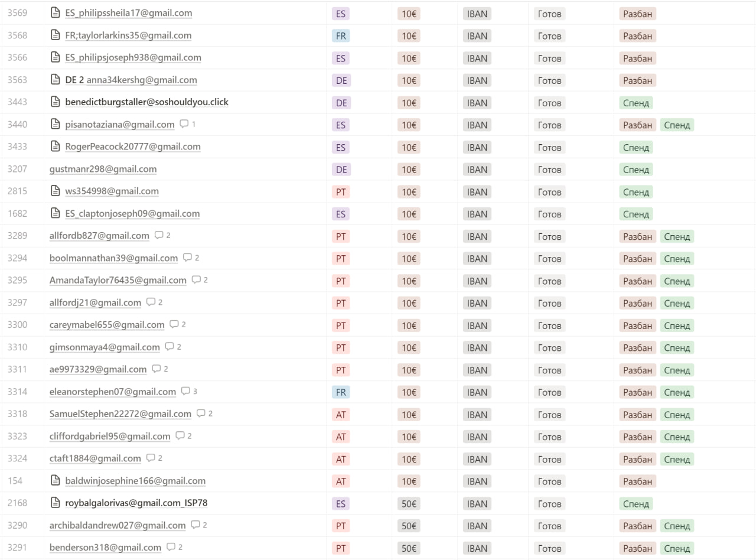Click Разбан tag on boolmannathan39 row
756x560 pixels.
pyautogui.click(x=638, y=259)
